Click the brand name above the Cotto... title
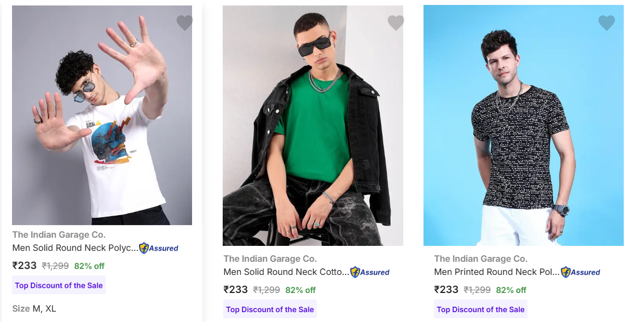 (x=270, y=259)
